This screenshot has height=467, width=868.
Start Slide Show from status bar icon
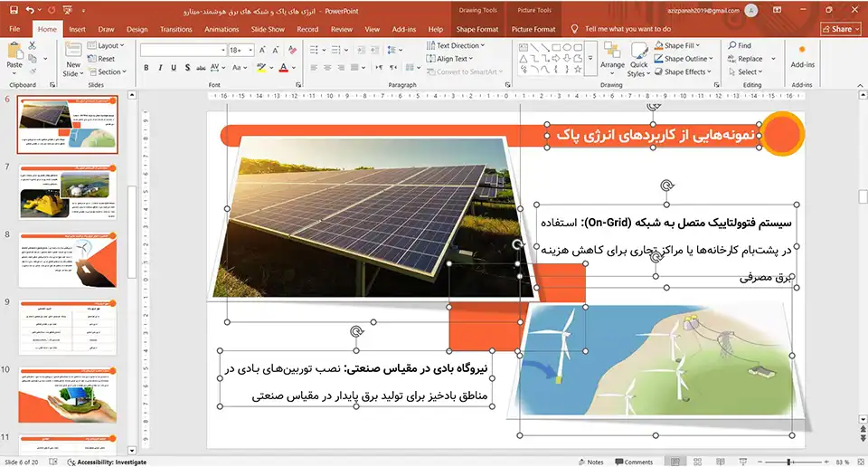pos(743,462)
